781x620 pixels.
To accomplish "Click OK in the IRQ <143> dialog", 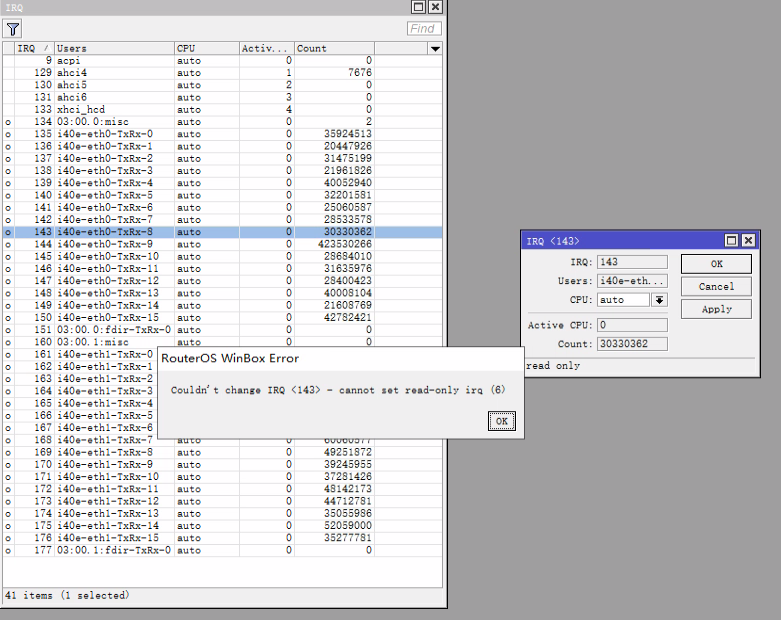I will pos(716,264).
